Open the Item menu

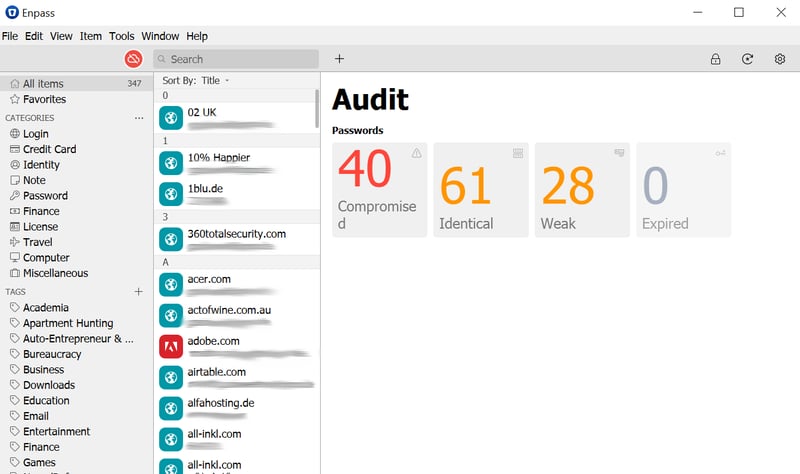click(91, 36)
